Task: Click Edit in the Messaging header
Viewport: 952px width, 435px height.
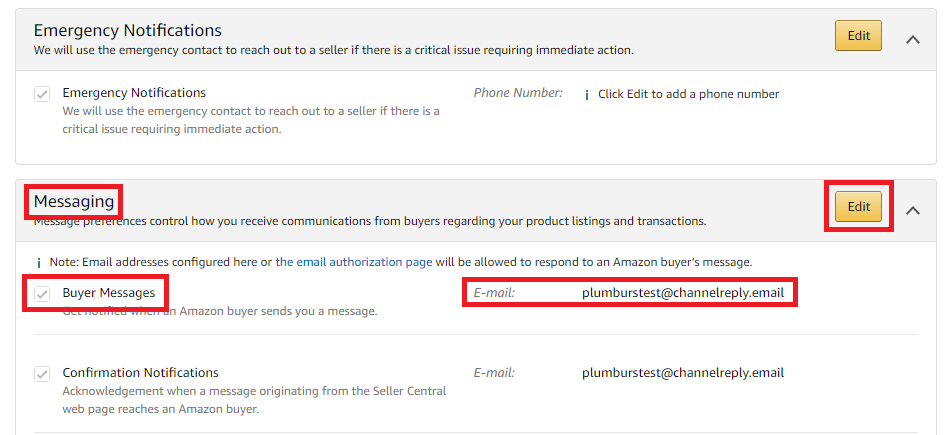Action: [x=858, y=207]
